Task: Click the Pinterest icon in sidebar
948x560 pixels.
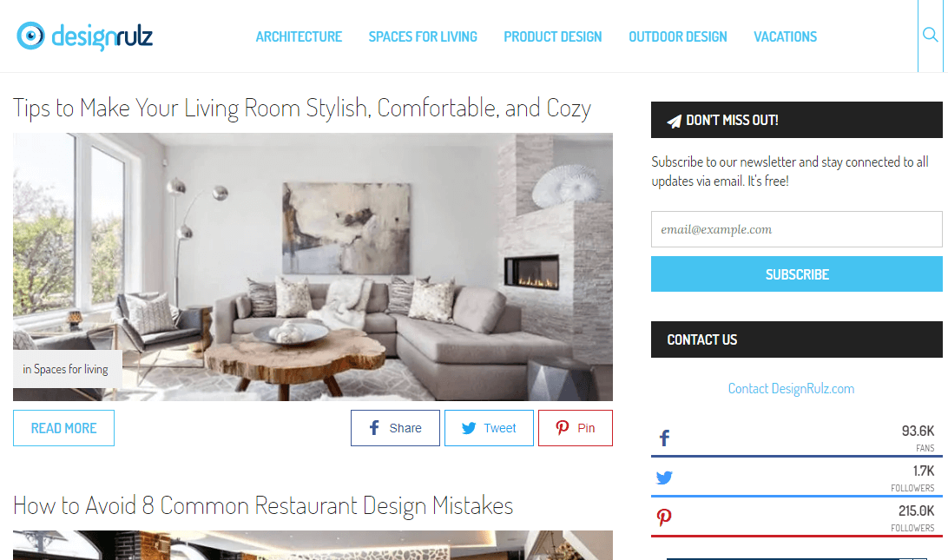Action: pyautogui.click(x=664, y=517)
